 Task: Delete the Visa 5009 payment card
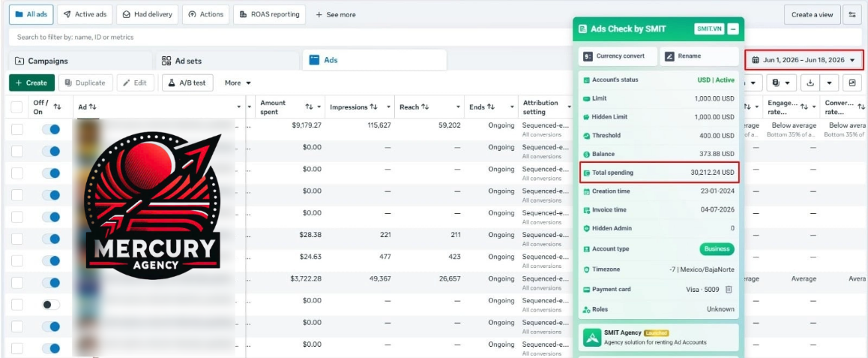(729, 289)
